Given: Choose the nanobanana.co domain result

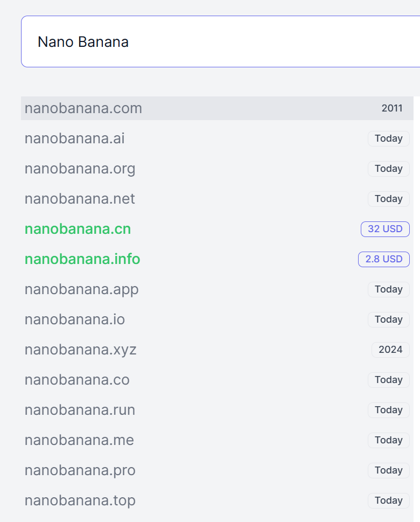Looking at the screenshot, I should [x=77, y=380].
